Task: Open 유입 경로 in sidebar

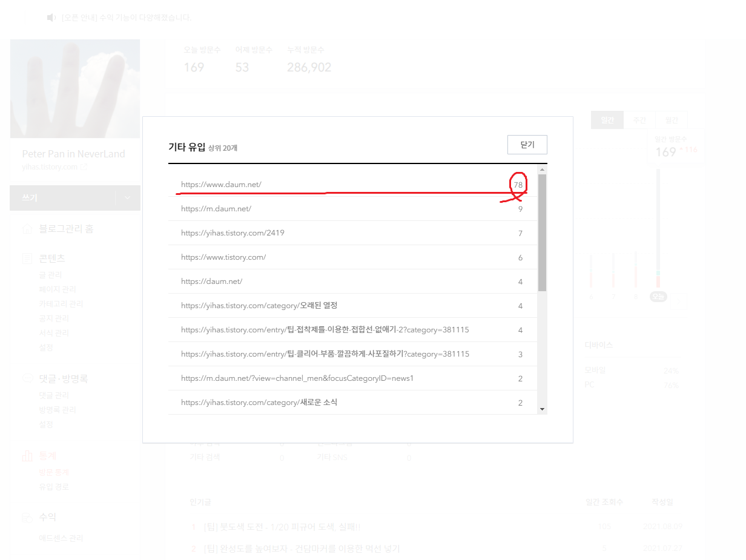Action: 54,487
